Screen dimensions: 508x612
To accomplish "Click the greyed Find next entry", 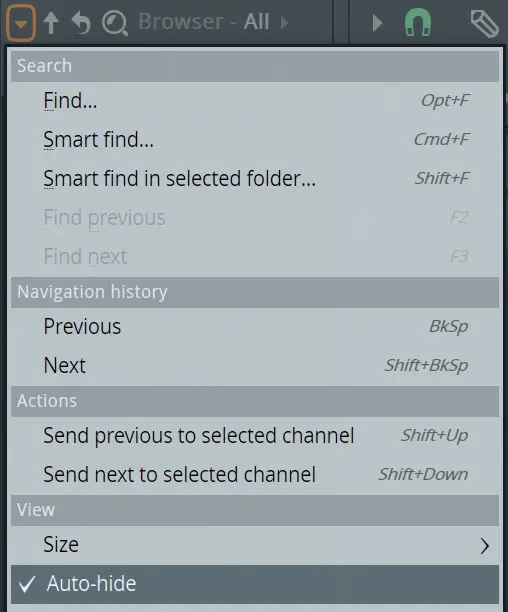I will [x=255, y=257].
